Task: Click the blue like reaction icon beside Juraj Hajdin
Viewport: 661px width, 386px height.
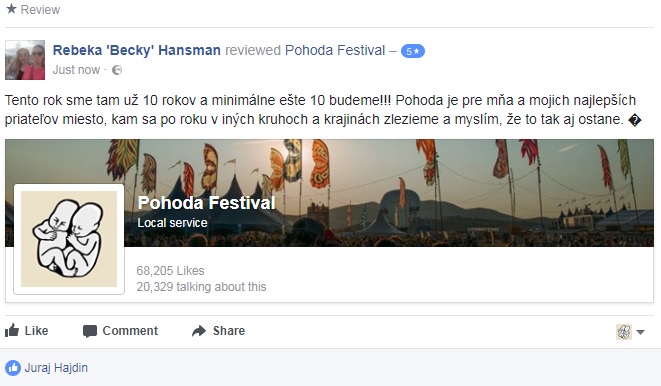Action: [x=13, y=368]
